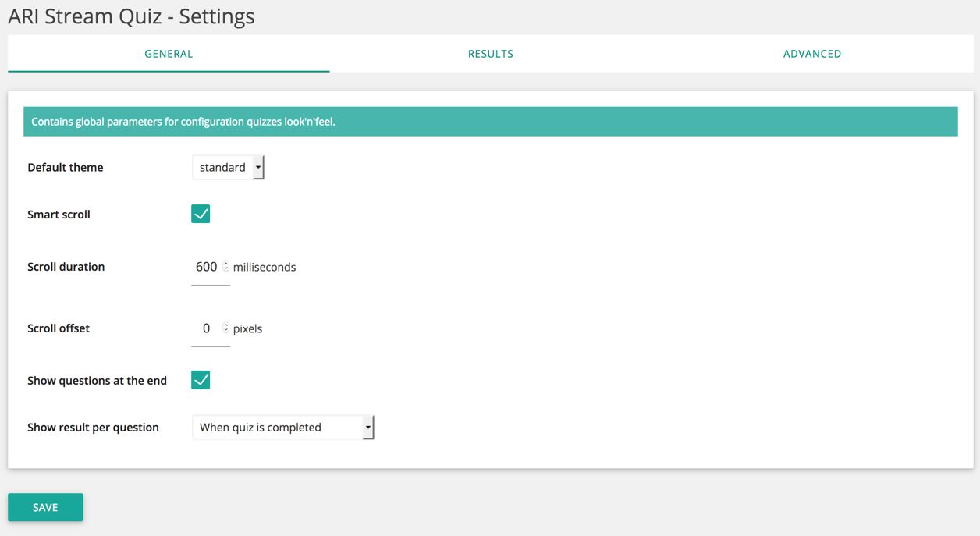Click the Scroll duration stepper arrows

(226, 267)
